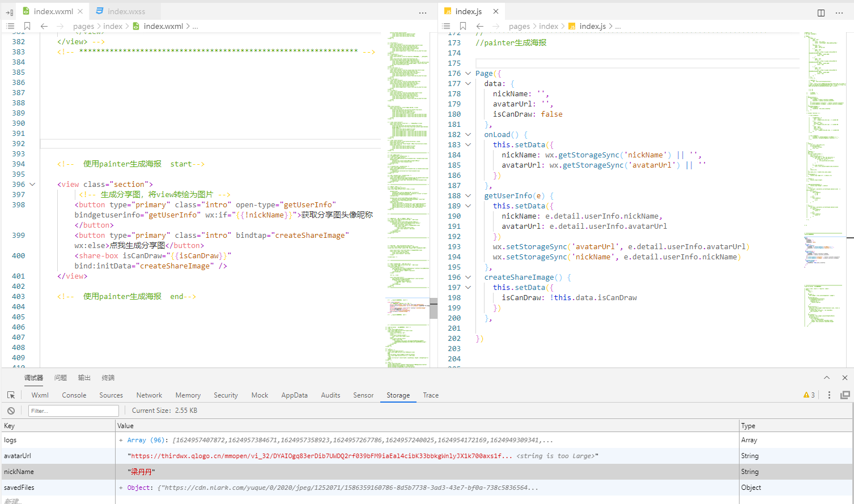Collapse createShareImage fold at line 196
This screenshot has height=504, width=854.
(x=468, y=277)
